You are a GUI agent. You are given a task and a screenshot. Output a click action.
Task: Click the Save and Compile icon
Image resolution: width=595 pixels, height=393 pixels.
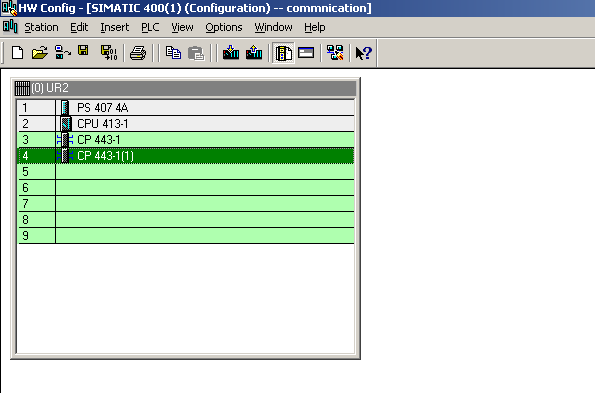pyautogui.click(x=109, y=53)
